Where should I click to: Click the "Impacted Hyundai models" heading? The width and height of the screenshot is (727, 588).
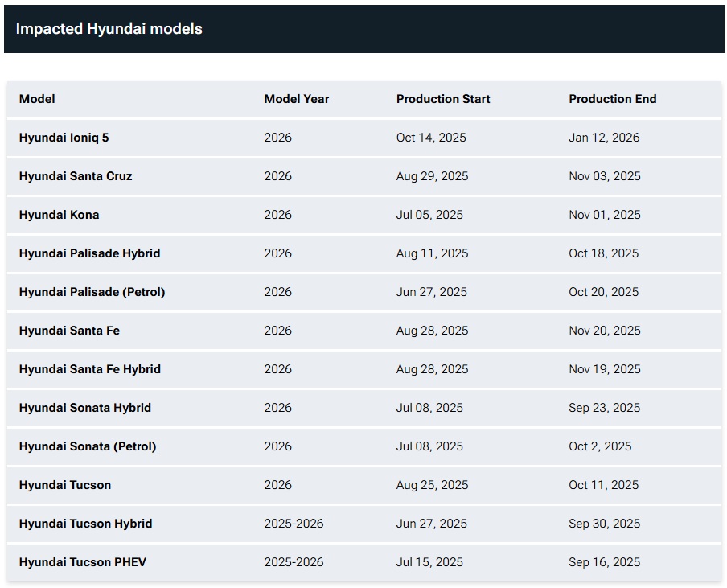click(x=109, y=29)
